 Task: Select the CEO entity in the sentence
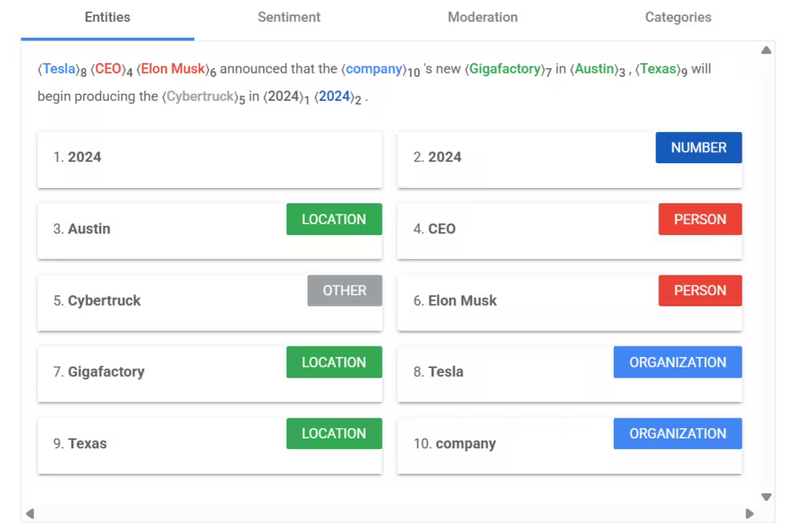(x=108, y=69)
